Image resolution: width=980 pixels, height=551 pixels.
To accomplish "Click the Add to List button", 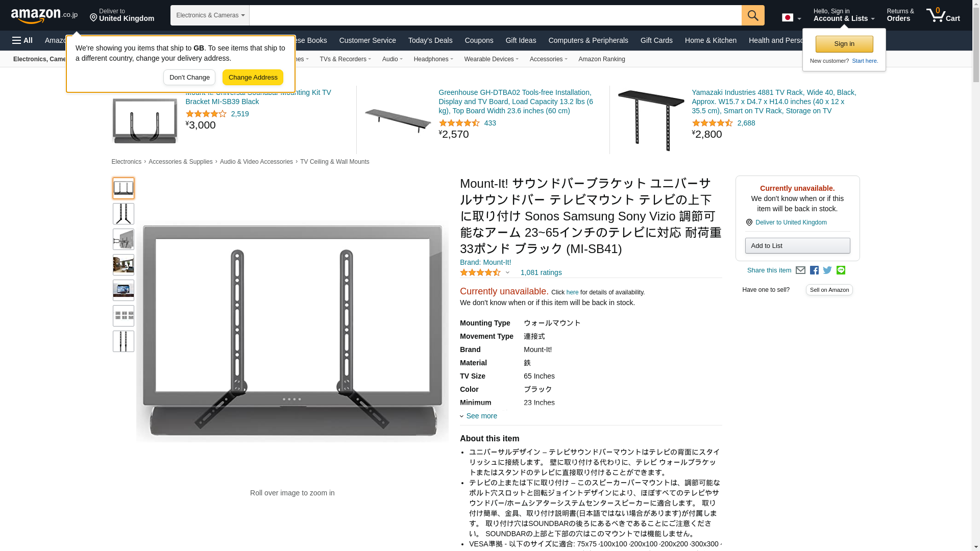I will [x=797, y=246].
